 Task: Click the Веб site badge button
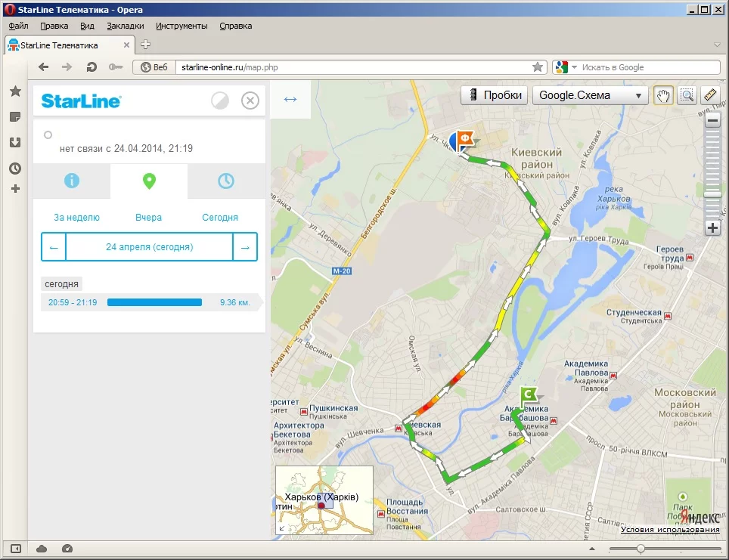click(x=154, y=67)
